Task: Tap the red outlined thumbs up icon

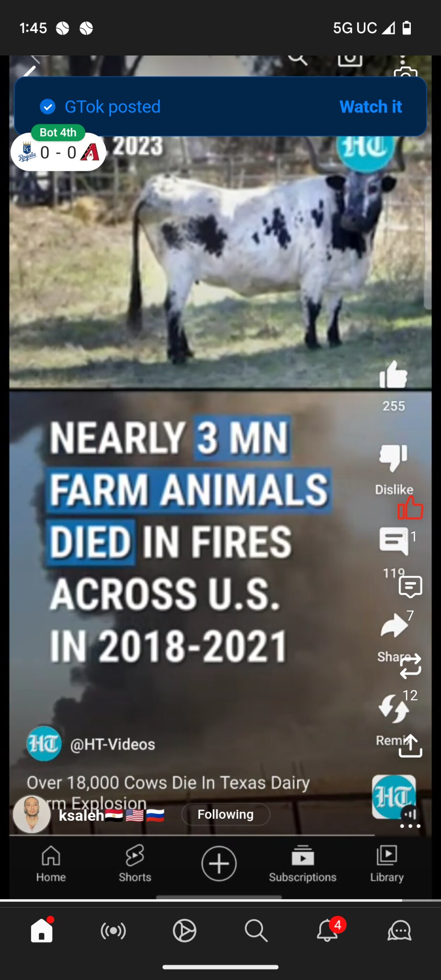Action: (410, 508)
